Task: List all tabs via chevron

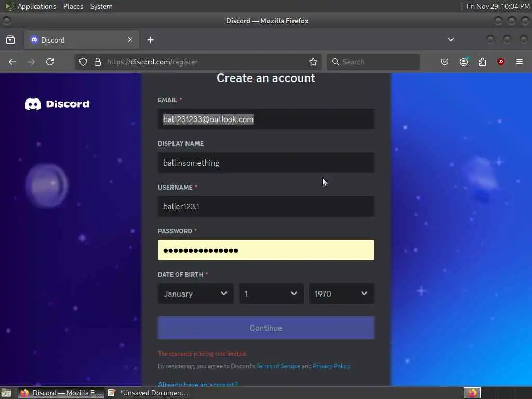Action: point(450,39)
